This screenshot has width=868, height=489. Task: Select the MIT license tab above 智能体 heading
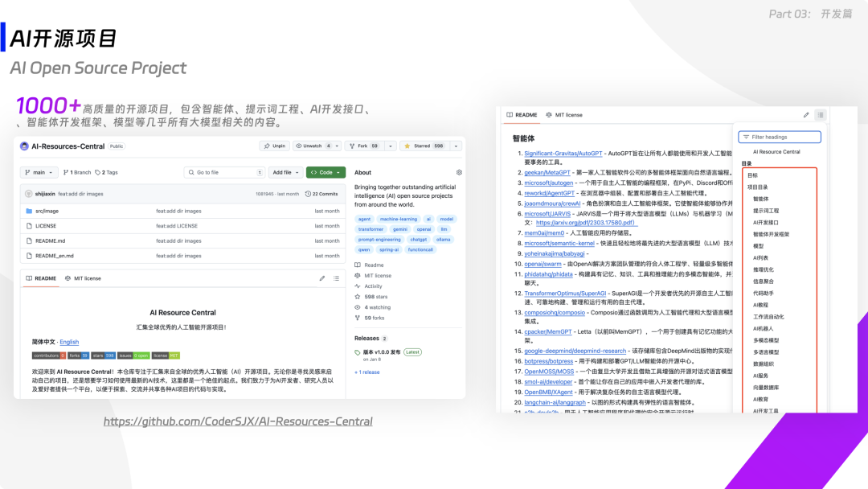564,115
